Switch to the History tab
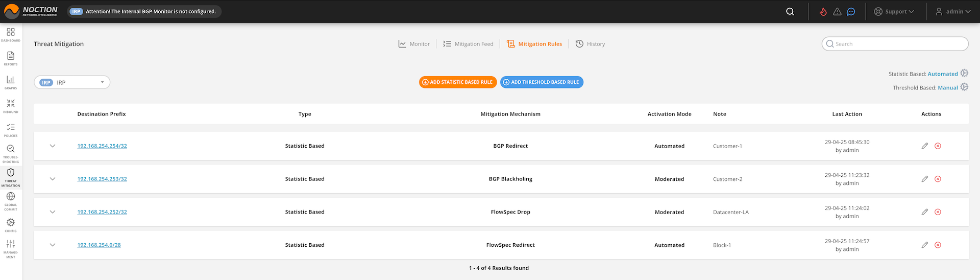This screenshot has width=980, height=280. (x=590, y=44)
